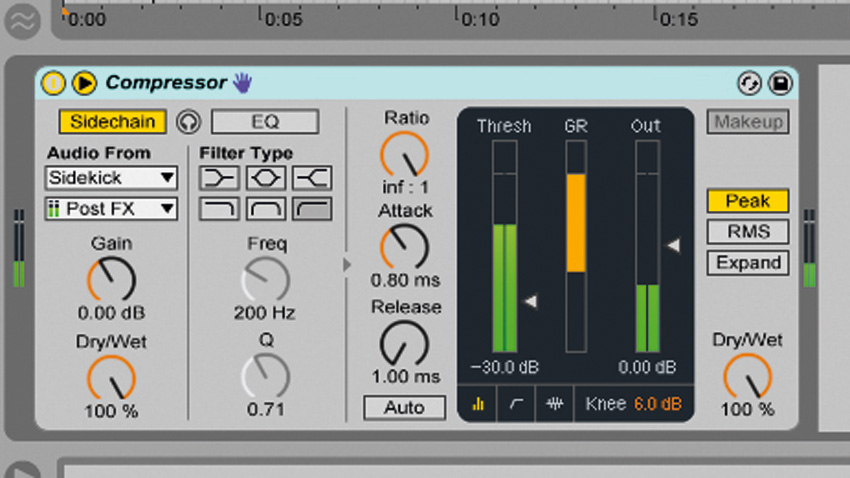Select the high shelf filter type

pyautogui.click(x=312, y=178)
